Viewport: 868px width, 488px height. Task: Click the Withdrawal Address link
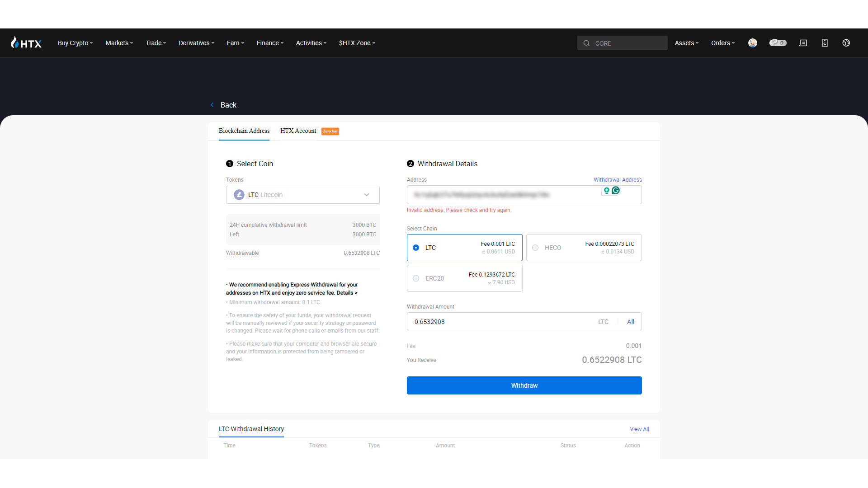[618, 180]
